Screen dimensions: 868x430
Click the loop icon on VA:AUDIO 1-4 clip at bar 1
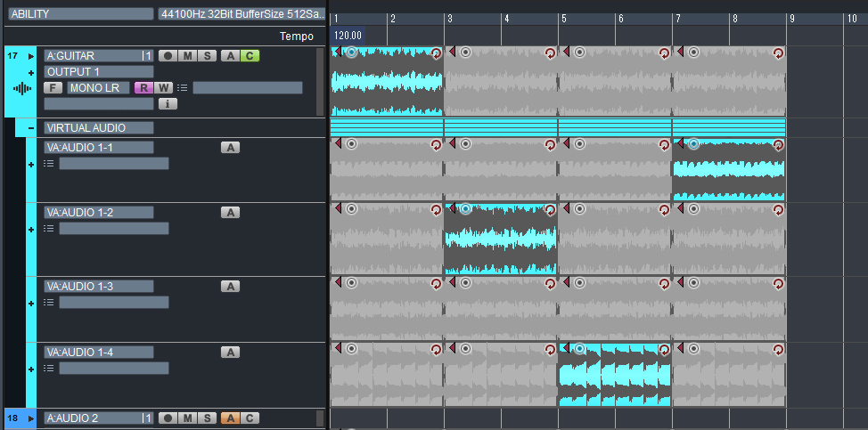pyautogui.click(x=436, y=349)
